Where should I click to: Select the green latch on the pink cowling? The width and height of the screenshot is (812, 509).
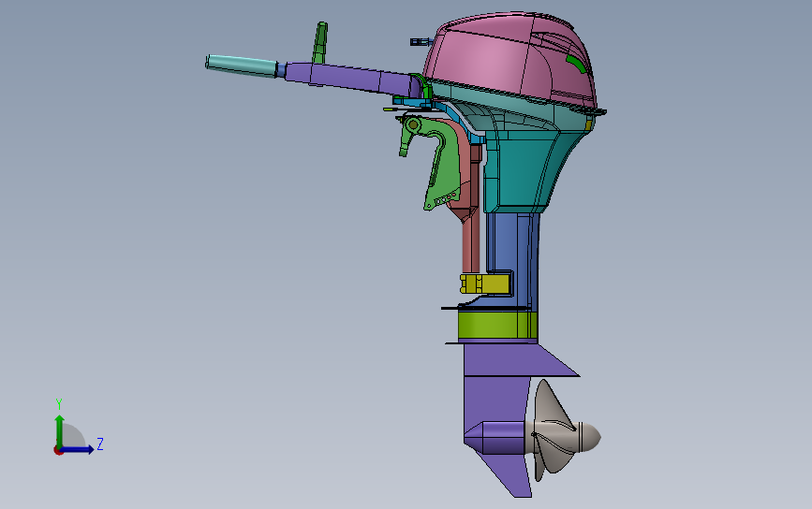click(x=577, y=65)
